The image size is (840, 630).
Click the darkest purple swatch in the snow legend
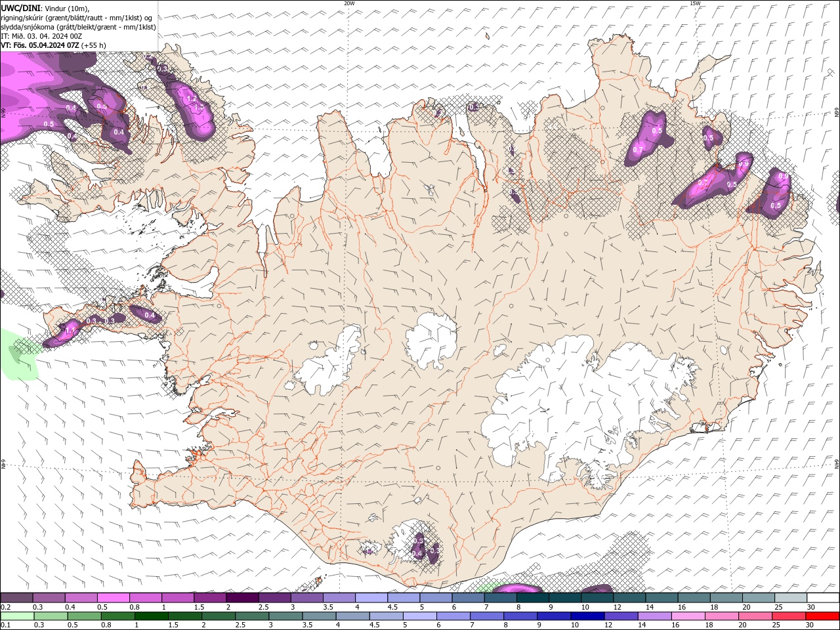coord(241,598)
